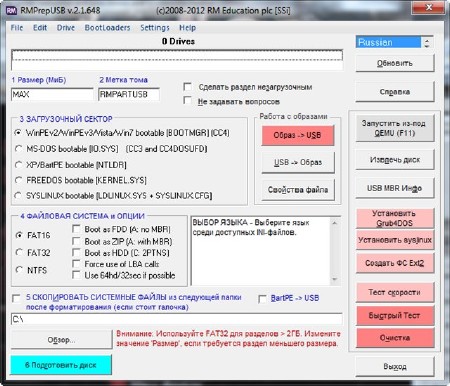Open the Settings menu
Image resolution: width=450 pixels, height=386 pixels.
155,28
